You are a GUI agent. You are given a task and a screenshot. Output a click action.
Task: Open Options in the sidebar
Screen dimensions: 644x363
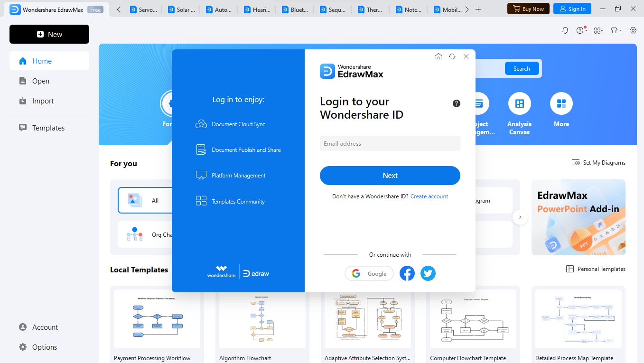pyautogui.click(x=49, y=347)
